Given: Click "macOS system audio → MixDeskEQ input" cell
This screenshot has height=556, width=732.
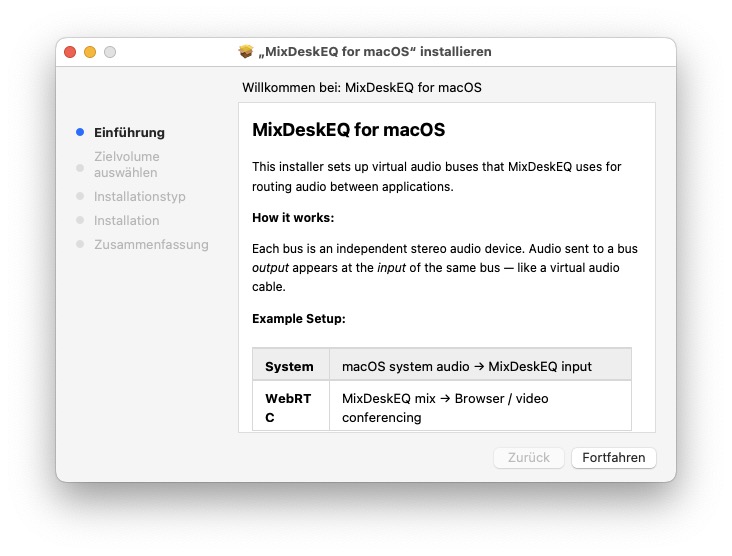Looking at the screenshot, I should coord(480,365).
